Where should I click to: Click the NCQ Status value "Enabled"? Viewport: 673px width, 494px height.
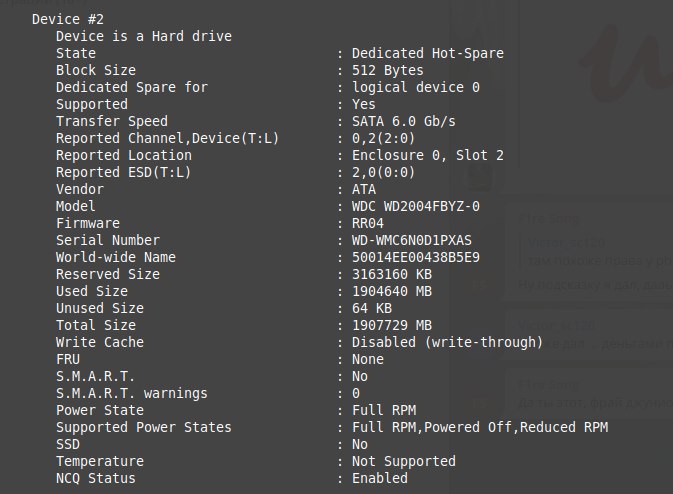point(380,478)
